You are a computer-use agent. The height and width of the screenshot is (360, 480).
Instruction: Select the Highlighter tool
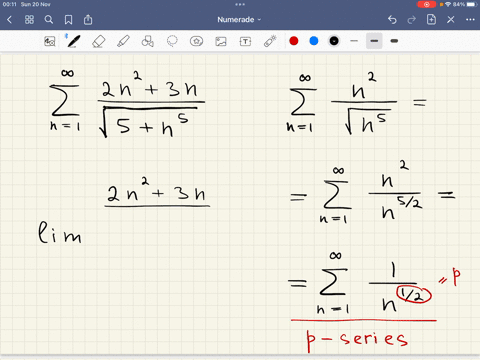click(123, 41)
